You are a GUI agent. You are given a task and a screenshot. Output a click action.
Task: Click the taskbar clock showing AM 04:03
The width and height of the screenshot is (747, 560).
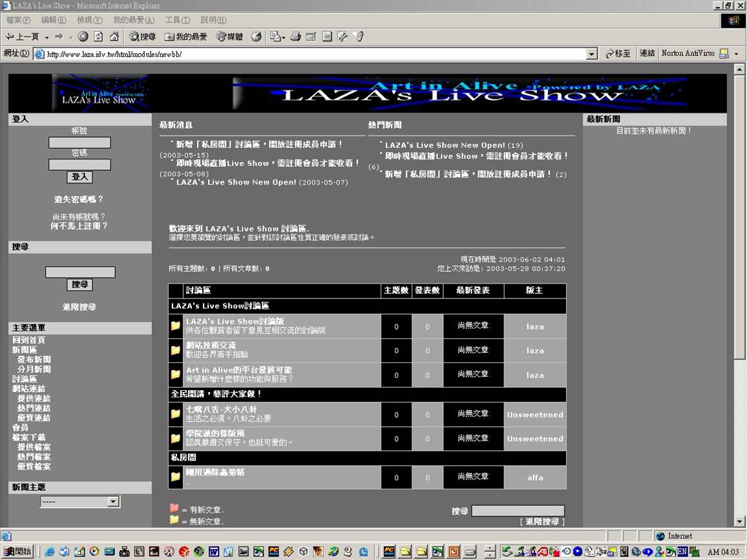coord(724,552)
